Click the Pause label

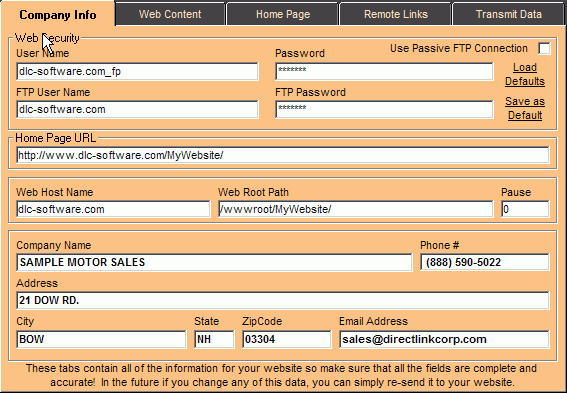point(516,192)
